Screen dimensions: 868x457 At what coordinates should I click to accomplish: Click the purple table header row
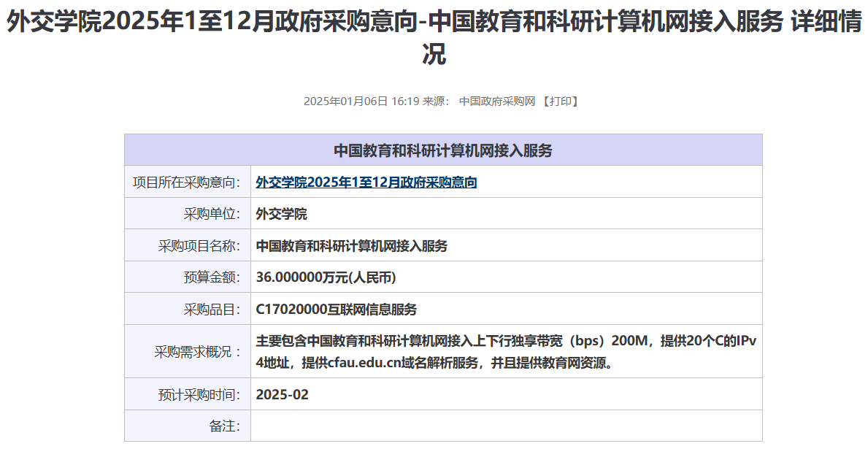point(443,150)
